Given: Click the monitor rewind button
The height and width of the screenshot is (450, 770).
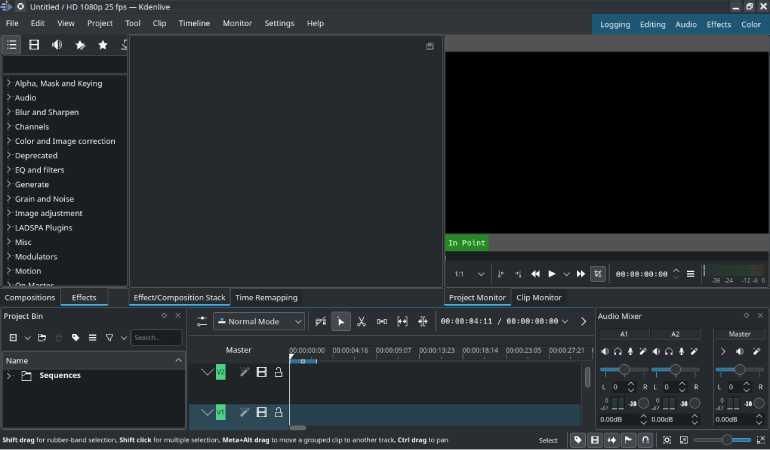Looking at the screenshot, I should 535,274.
